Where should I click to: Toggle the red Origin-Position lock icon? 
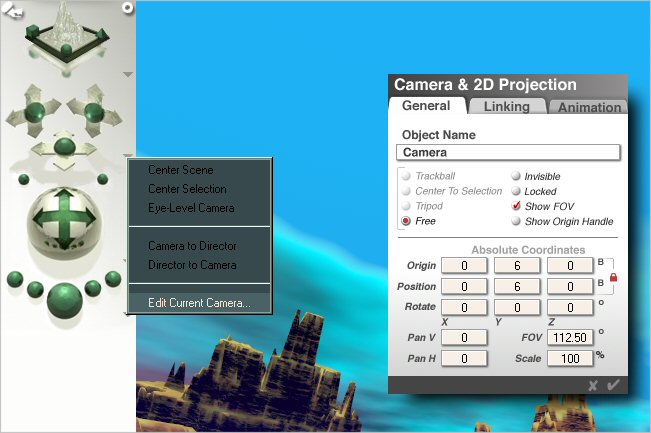tap(613, 277)
